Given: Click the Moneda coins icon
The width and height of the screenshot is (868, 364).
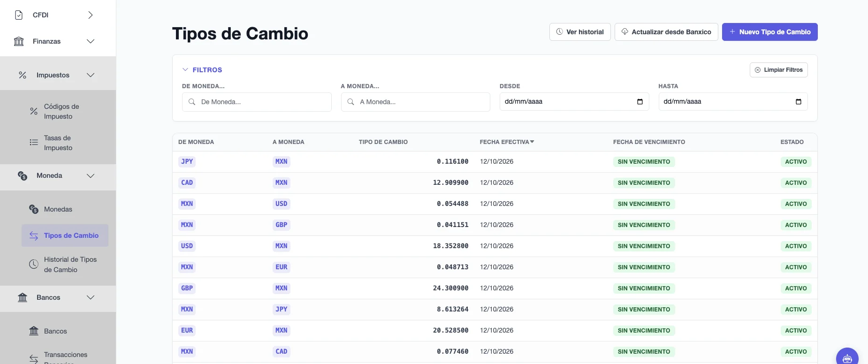Looking at the screenshot, I should pos(23,175).
